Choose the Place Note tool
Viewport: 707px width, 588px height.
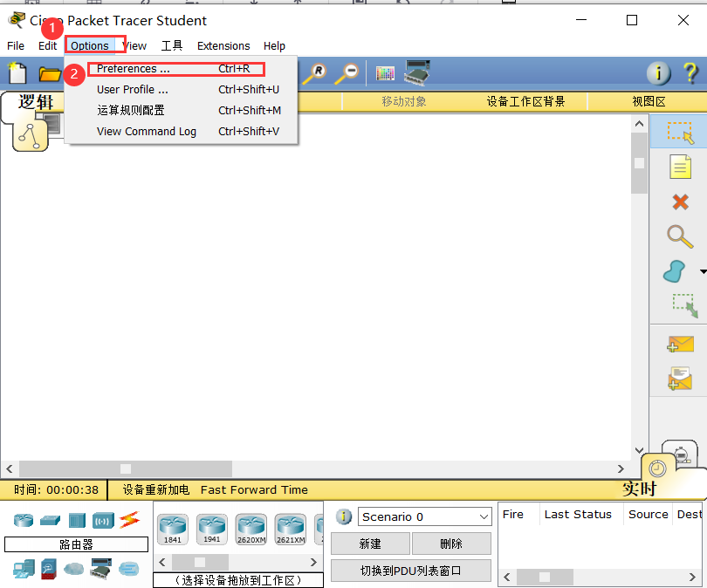[680, 167]
